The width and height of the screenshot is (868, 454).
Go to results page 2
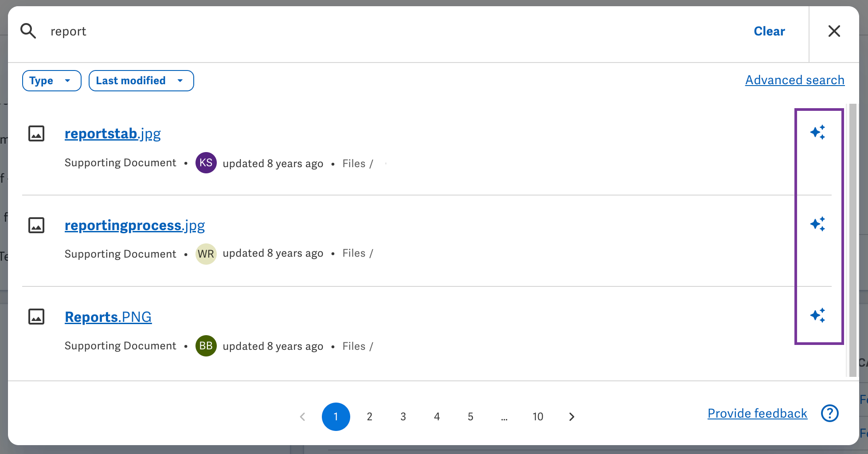(x=370, y=417)
